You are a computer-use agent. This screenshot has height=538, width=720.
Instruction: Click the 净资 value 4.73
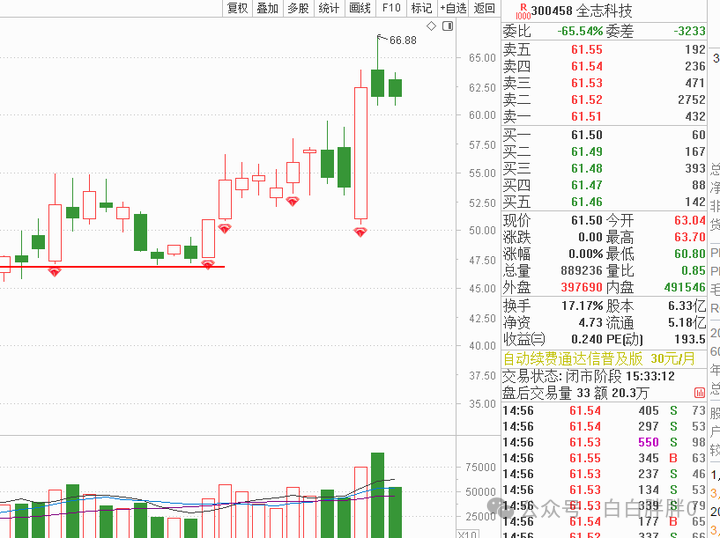pyautogui.click(x=590, y=323)
